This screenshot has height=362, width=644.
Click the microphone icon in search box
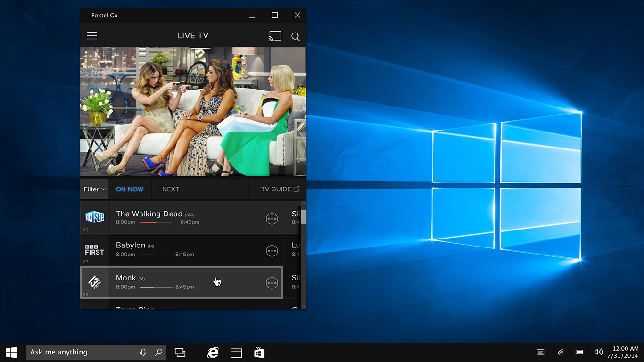point(143,352)
